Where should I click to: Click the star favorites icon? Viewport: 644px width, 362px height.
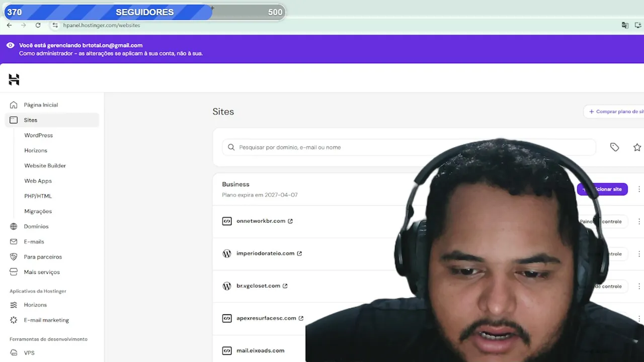point(637,147)
